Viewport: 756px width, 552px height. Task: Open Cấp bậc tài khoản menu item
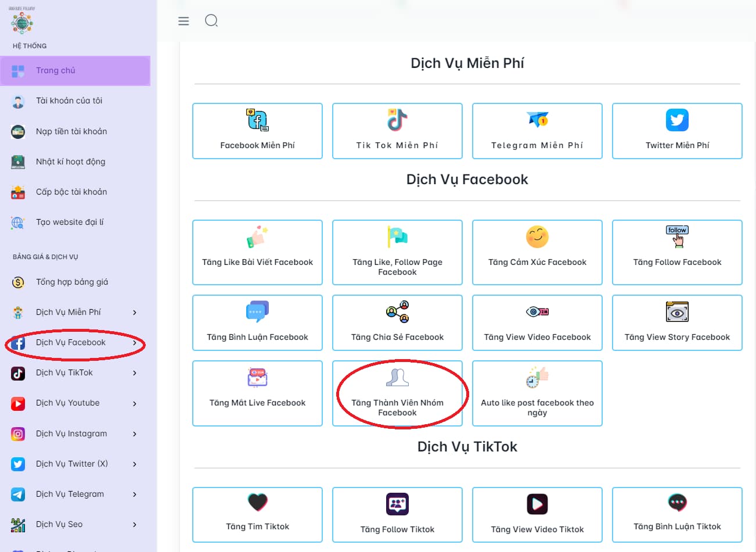click(75, 192)
